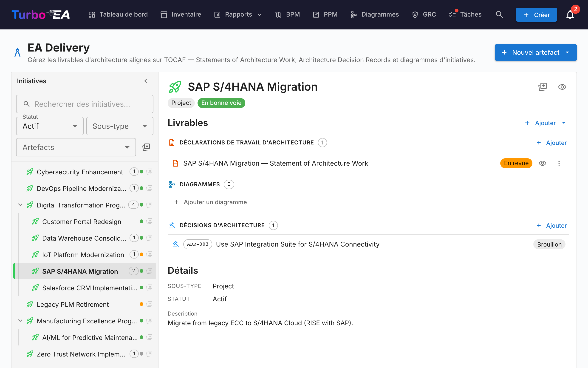Click favorite icon on IoT Platform Modernization row
The image size is (588, 368).
[150, 254]
